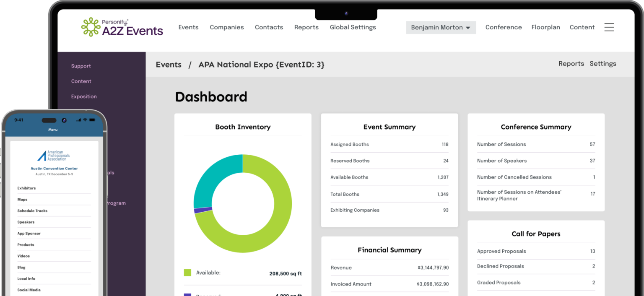This screenshot has width=644, height=296.
Task: Navigate to Exposition in the sidebar
Action: coord(84,96)
